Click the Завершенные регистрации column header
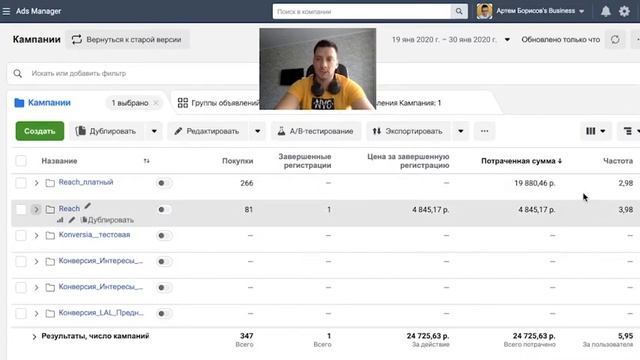This screenshot has width=640, height=360. click(305, 161)
